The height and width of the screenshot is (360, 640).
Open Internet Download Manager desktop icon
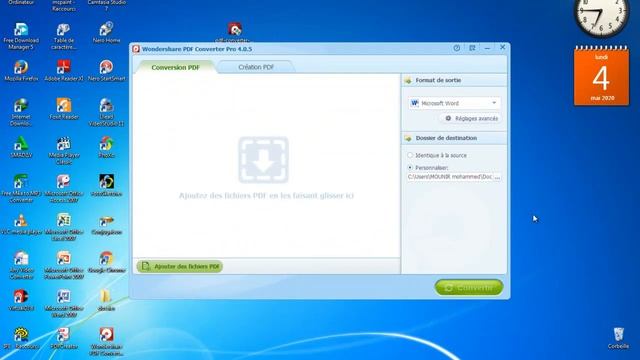coord(21,112)
